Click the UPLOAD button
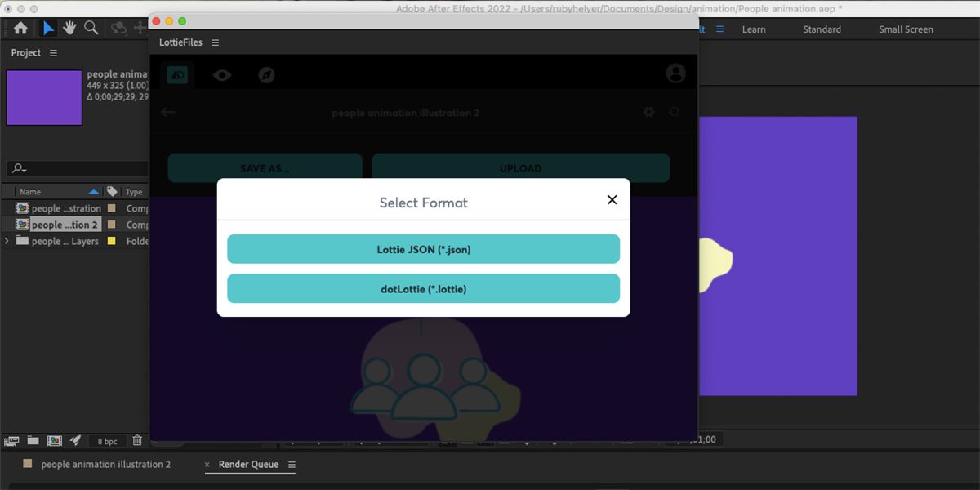The width and height of the screenshot is (980, 490). pos(520,168)
